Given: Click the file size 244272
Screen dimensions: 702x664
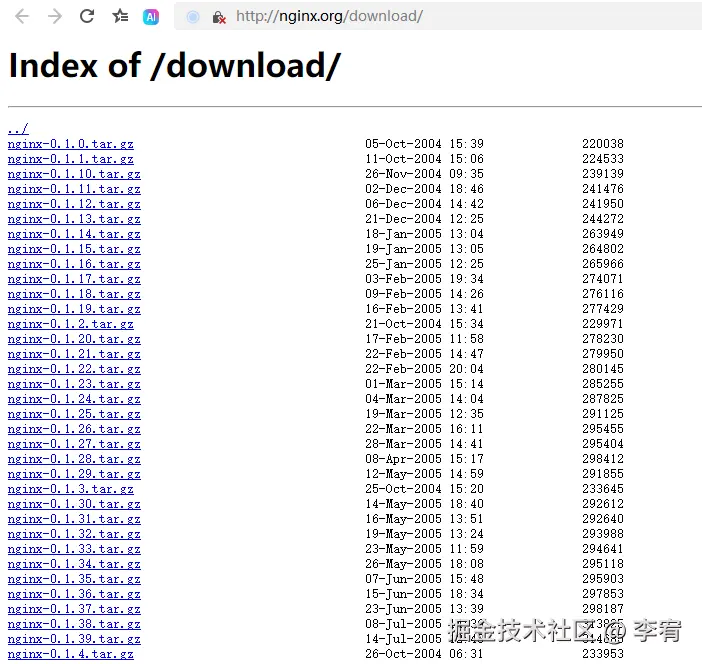Looking at the screenshot, I should (603, 219).
